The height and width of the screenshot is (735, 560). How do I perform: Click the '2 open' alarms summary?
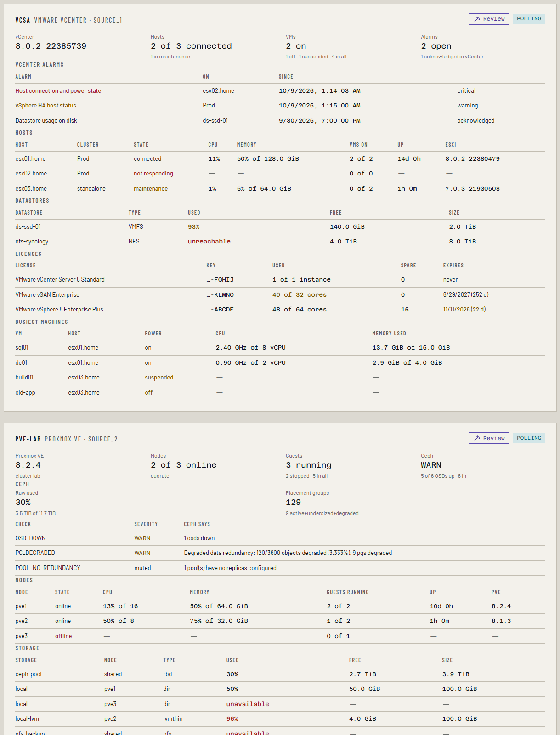click(436, 46)
